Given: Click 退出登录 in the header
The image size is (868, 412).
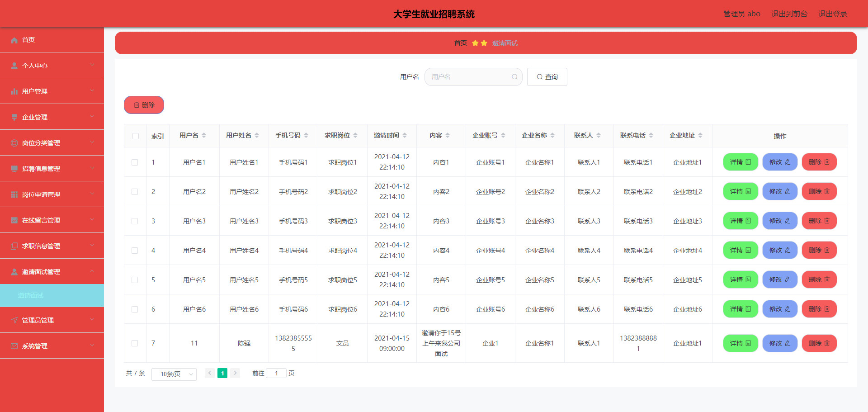Looking at the screenshot, I should tap(833, 14).
